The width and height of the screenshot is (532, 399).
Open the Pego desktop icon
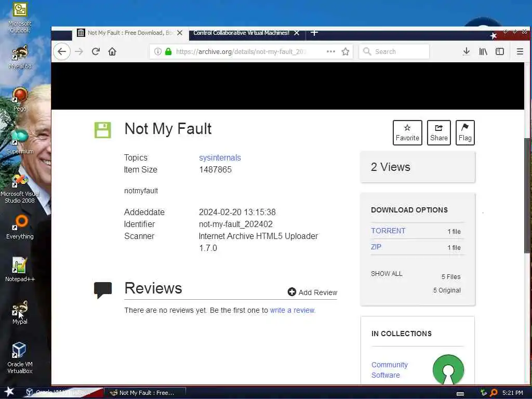[x=20, y=99]
